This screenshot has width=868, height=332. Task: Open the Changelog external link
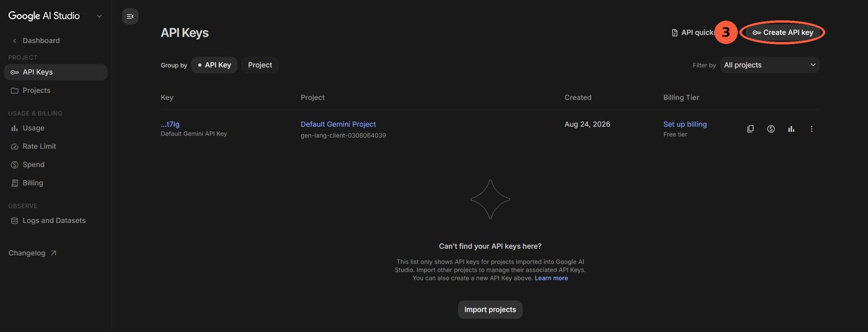32,253
